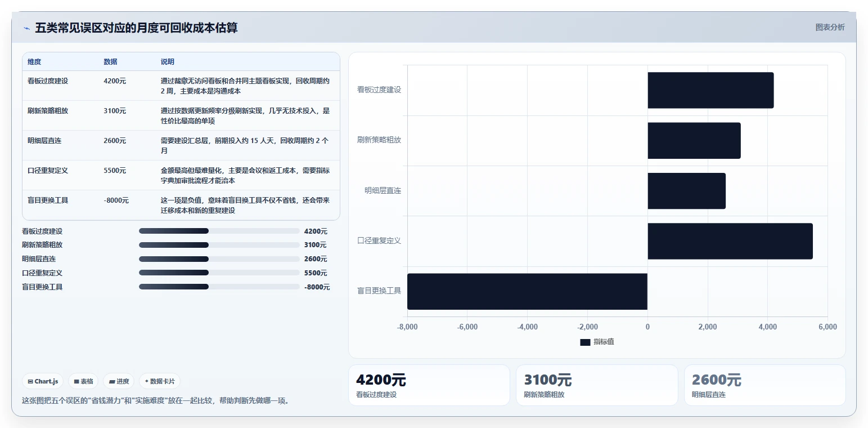Viewport: 868px width, 428px height.
Task: Select the 进度 chip
Action: pyautogui.click(x=119, y=381)
